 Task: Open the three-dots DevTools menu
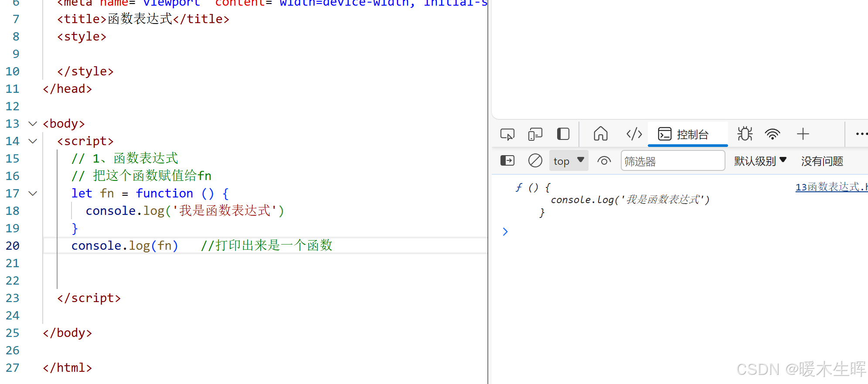click(x=861, y=134)
